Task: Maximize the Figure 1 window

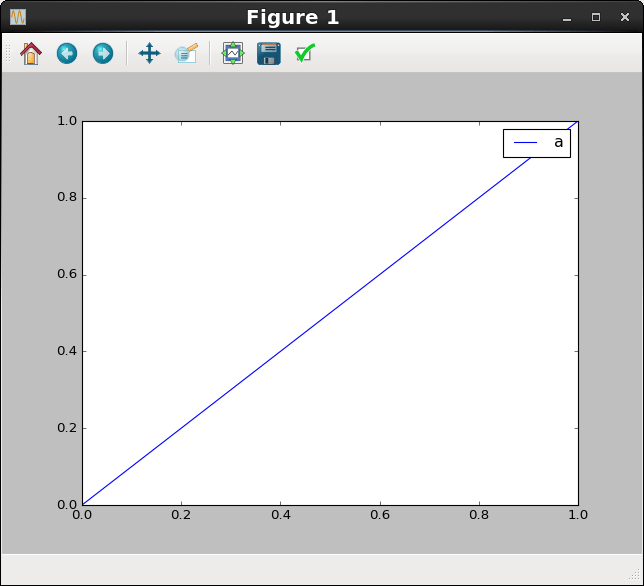Action: point(596,17)
